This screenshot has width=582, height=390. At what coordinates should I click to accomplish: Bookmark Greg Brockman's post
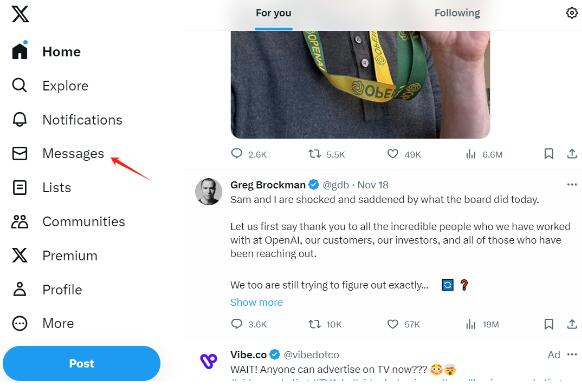click(x=549, y=324)
